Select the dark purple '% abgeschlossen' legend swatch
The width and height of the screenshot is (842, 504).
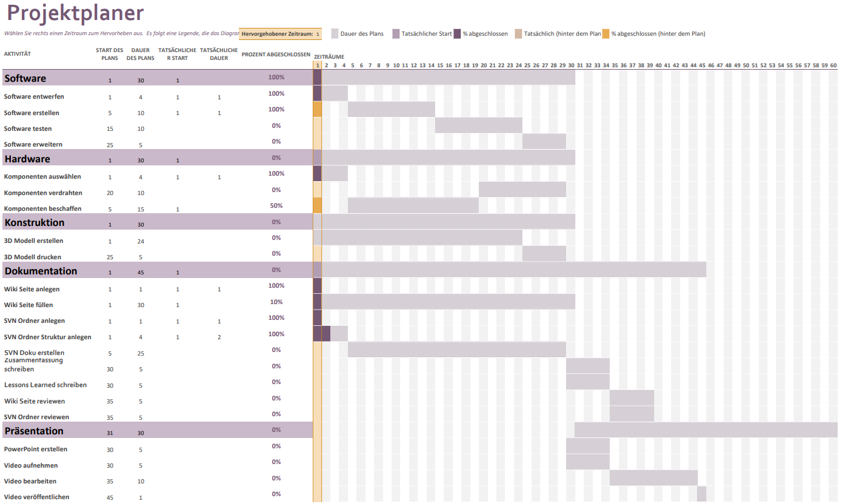(x=458, y=34)
